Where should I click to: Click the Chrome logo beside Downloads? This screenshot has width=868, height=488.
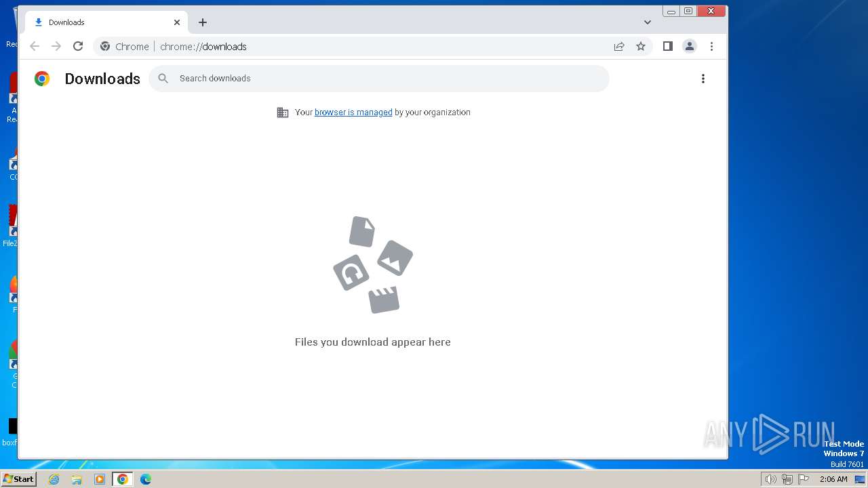(42, 79)
